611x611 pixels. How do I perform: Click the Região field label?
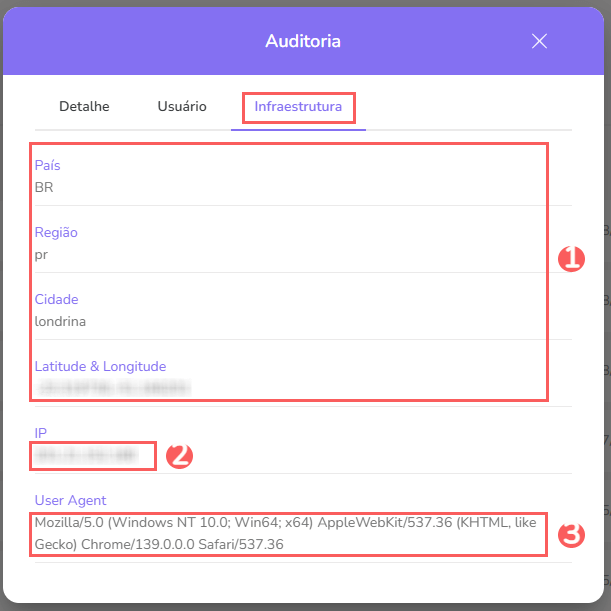(56, 232)
